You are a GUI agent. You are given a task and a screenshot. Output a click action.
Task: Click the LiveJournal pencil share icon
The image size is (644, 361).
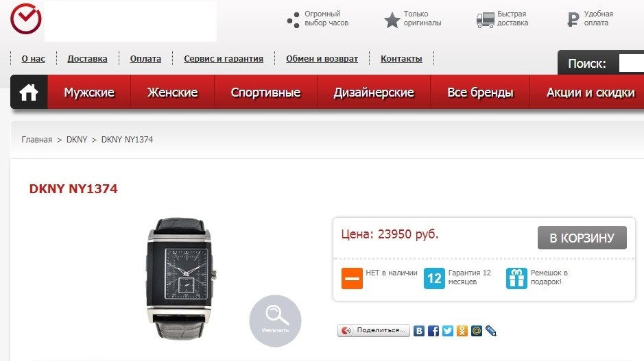coord(491,331)
